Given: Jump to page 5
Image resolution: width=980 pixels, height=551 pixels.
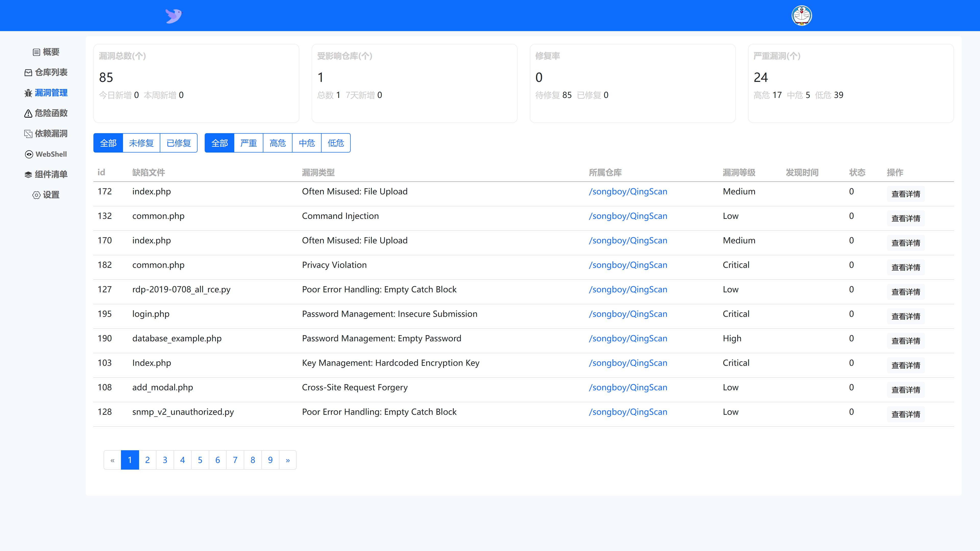Looking at the screenshot, I should pos(200,460).
